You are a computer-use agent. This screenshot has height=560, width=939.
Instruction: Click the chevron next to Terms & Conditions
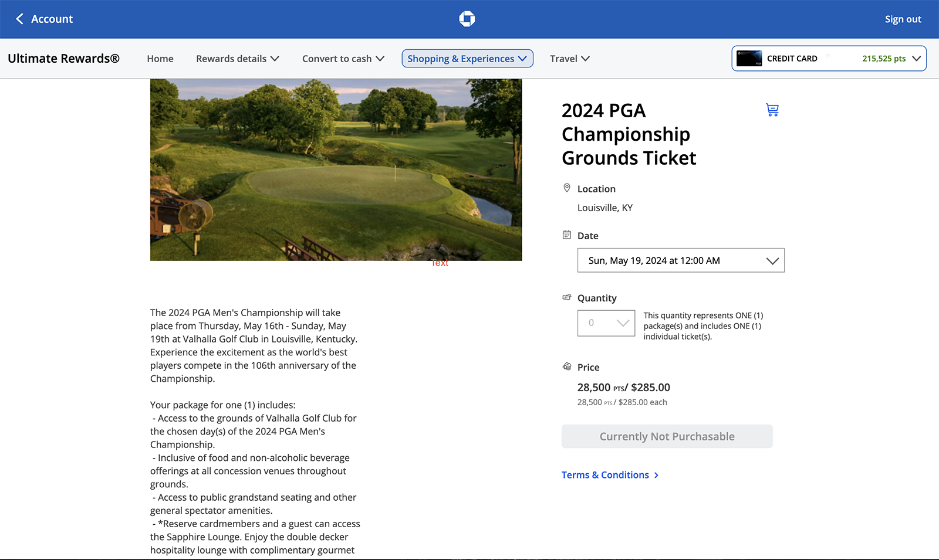pyautogui.click(x=656, y=475)
